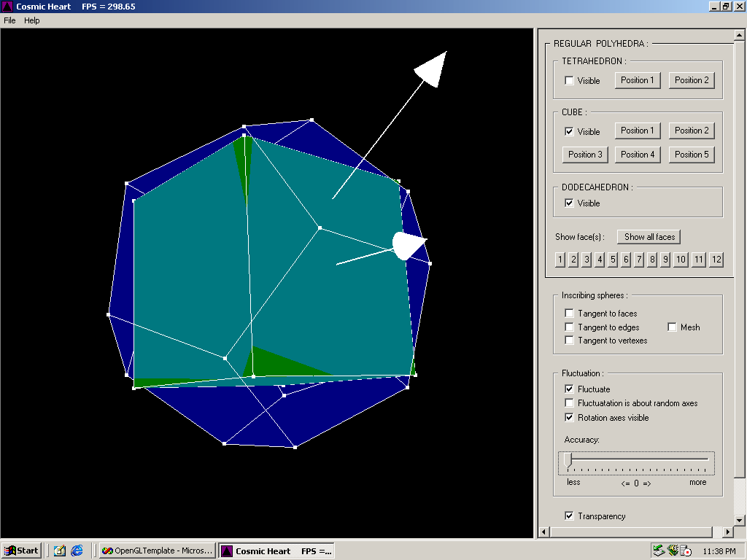Viewport: 747px width, 560px height.
Task: Disable the Transparency checkbox
Action: [569, 516]
